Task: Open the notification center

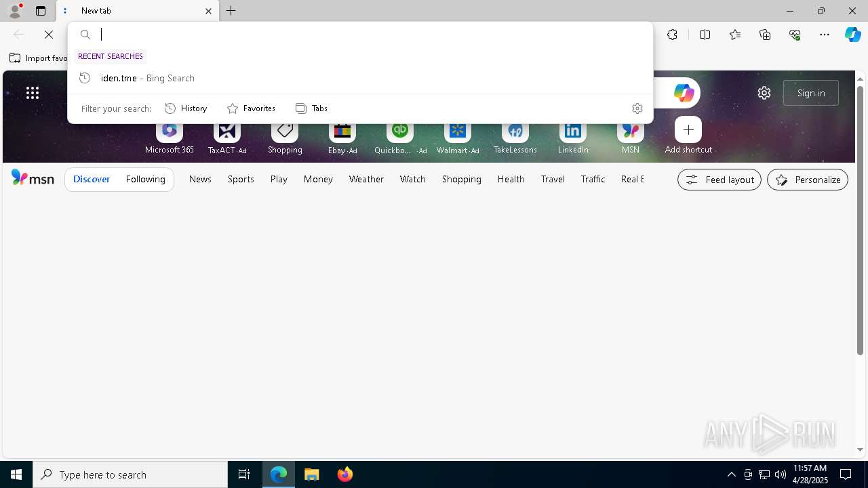Action: click(x=846, y=474)
